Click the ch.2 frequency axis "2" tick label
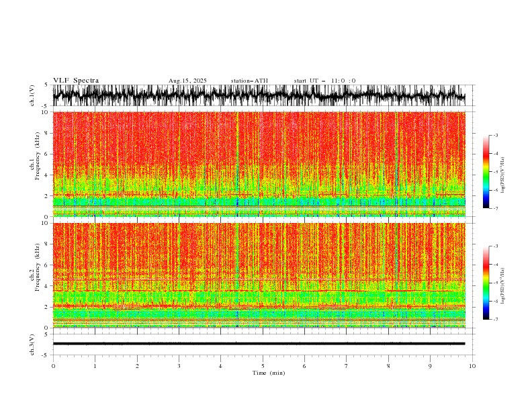The height and width of the screenshot is (411, 532). pyautogui.click(x=46, y=307)
